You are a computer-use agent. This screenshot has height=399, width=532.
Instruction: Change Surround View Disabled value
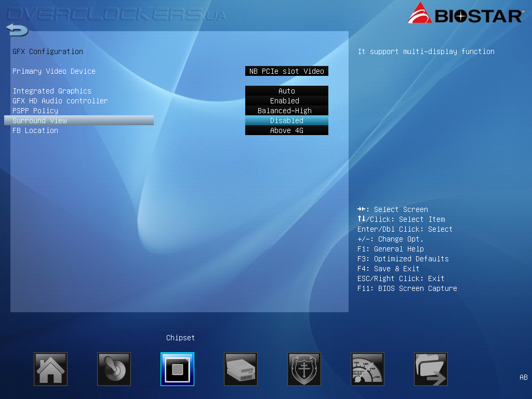point(287,120)
